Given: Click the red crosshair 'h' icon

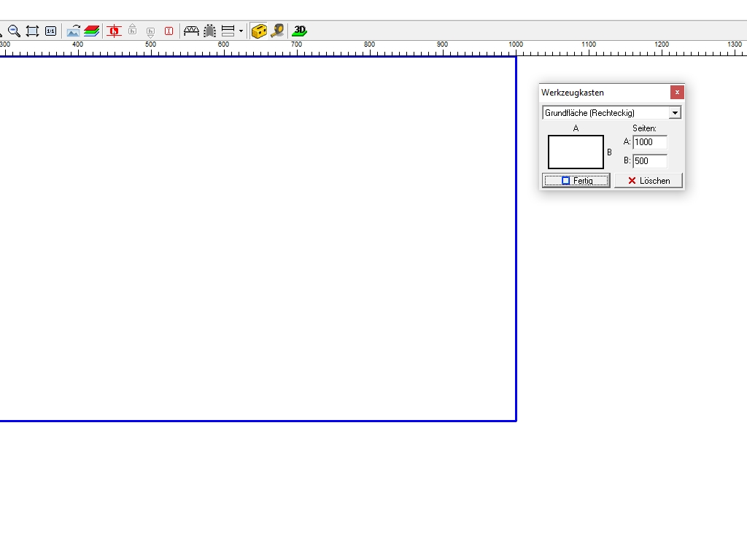Looking at the screenshot, I should pyautogui.click(x=114, y=31).
